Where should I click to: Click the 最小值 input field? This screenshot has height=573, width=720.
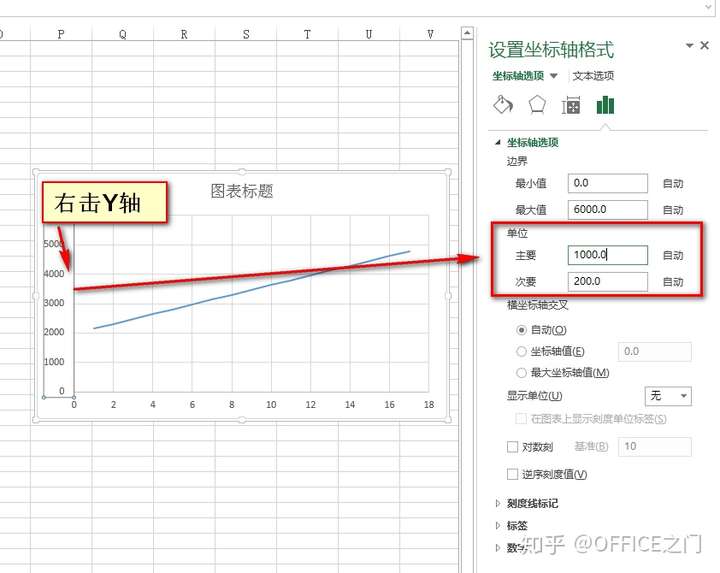608,183
